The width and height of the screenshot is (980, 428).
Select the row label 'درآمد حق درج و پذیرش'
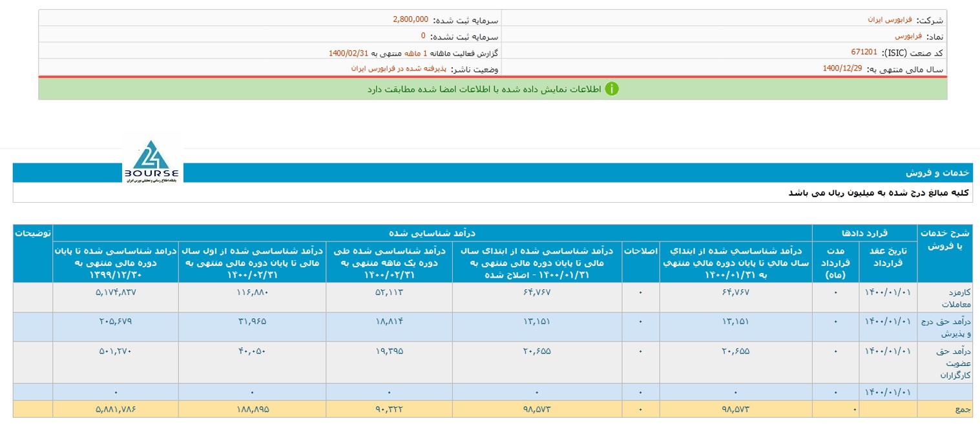click(944, 327)
